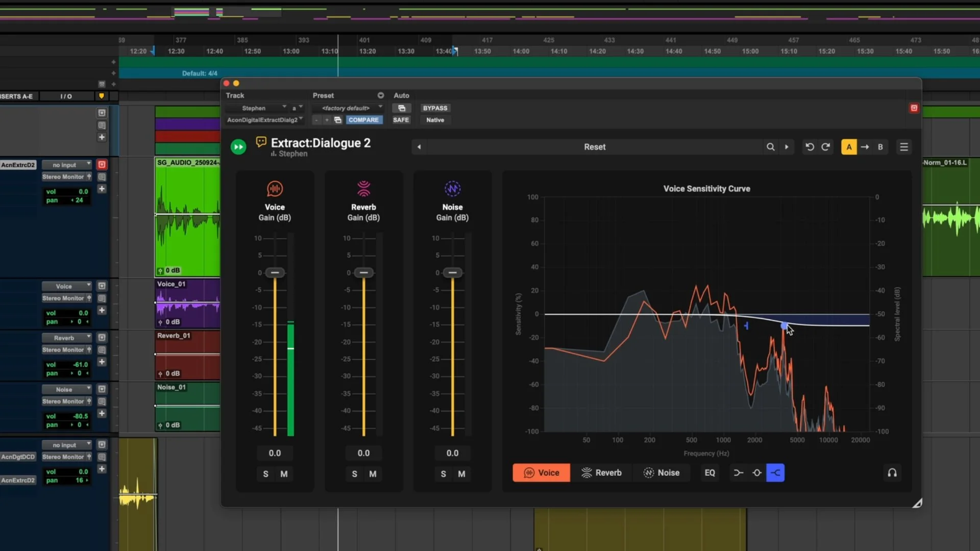The height and width of the screenshot is (551, 980).
Task: Click the Noise gain fader handle
Action: (x=452, y=273)
